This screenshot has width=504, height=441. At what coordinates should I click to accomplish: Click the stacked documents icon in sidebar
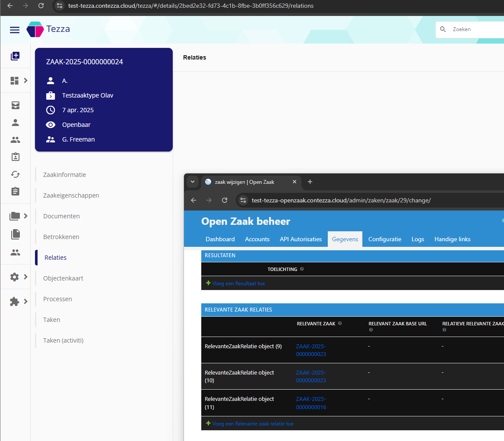click(15, 234)
